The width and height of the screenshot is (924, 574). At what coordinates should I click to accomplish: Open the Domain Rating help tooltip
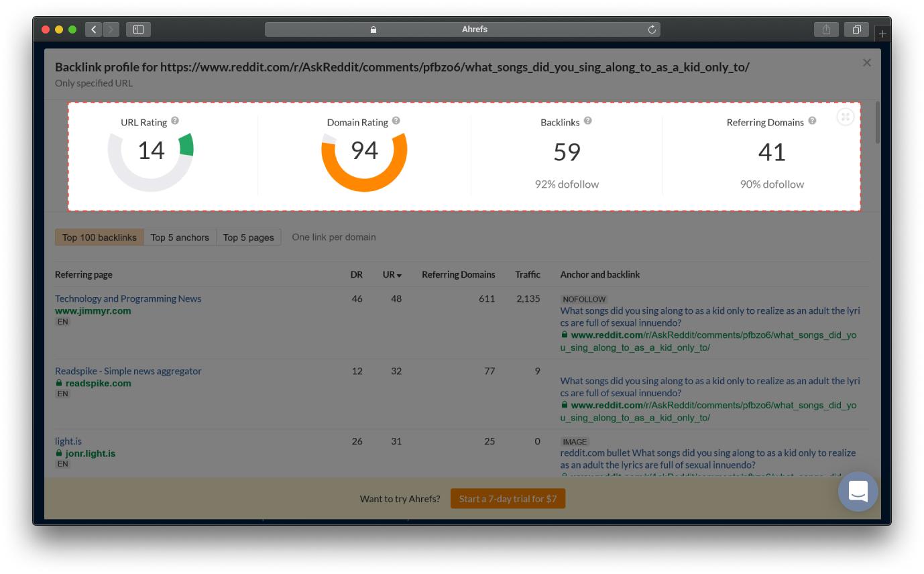coord(396,121)
